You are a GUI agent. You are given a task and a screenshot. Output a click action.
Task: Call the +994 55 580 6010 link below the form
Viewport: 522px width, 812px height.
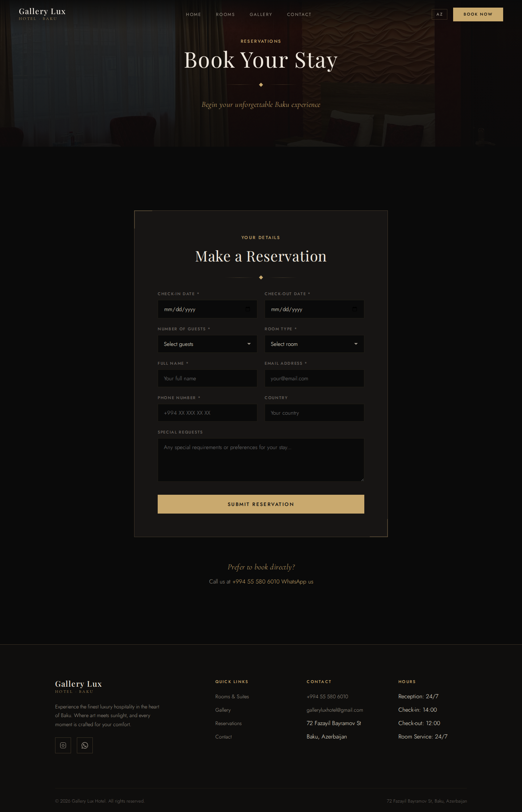point(256,582)
